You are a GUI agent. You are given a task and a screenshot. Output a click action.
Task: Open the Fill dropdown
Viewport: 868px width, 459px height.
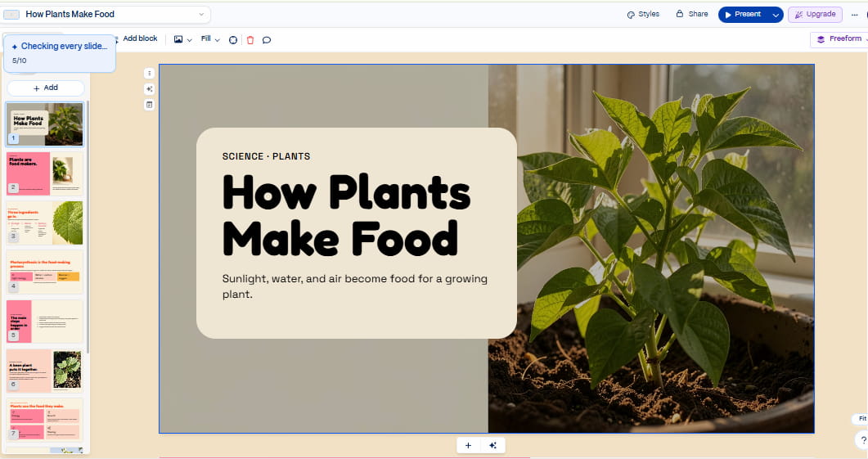pyautogui.click(x=210, y=38)
